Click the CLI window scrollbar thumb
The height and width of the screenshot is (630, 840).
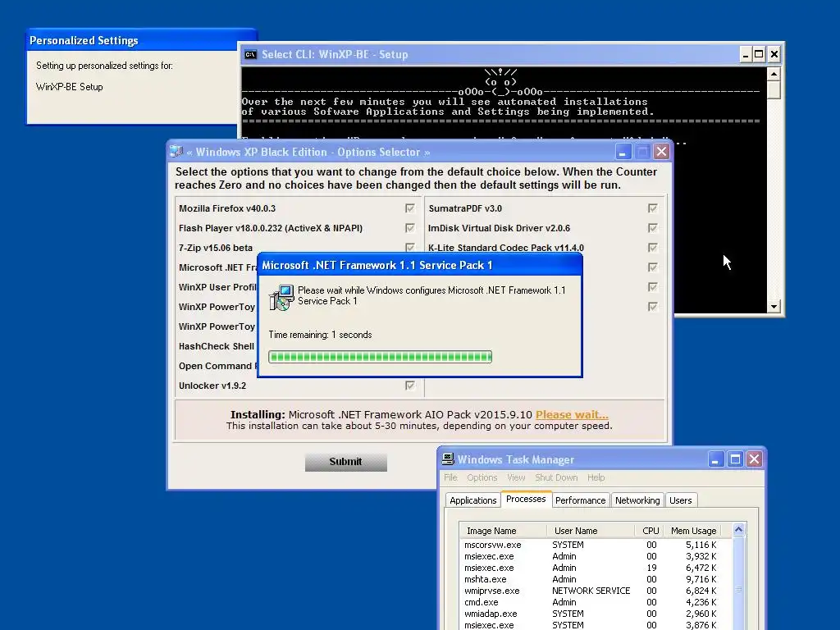[x=774, y=89]
